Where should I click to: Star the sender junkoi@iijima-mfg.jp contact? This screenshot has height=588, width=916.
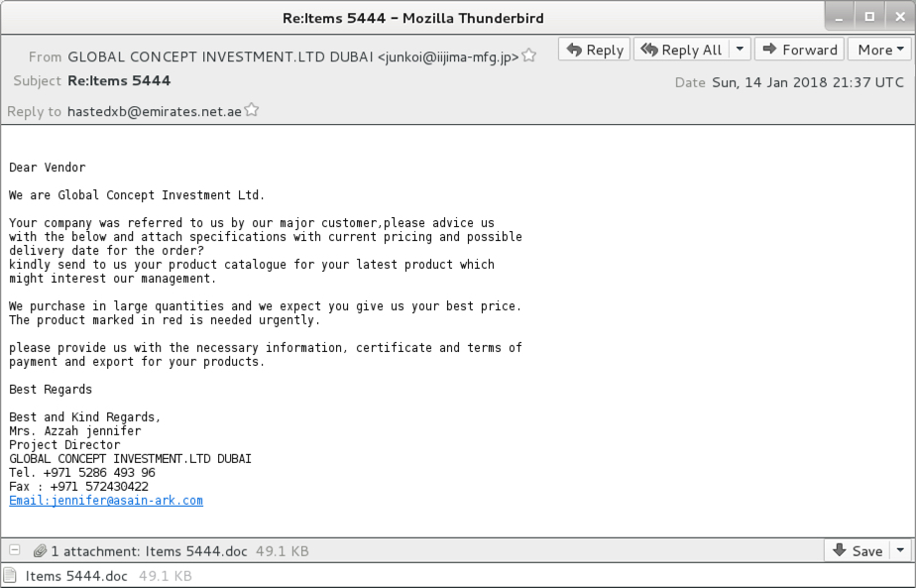pos(529,56)
